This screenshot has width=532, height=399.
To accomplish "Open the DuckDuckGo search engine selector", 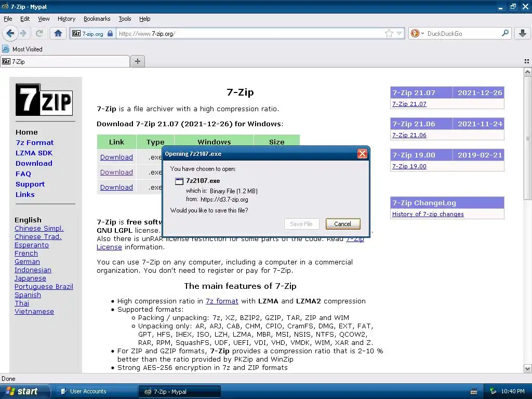I will click(x=417, y=33).
